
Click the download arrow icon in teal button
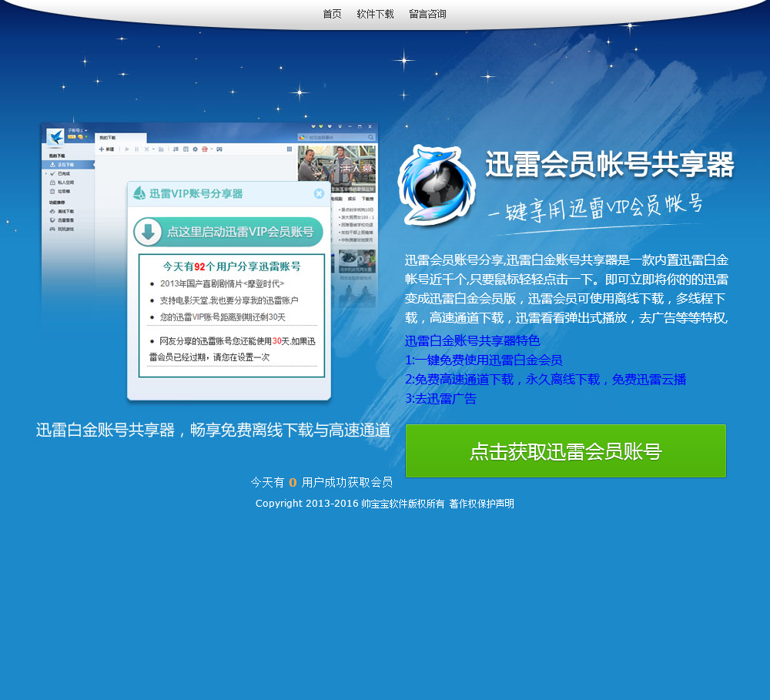coord(148,232)
